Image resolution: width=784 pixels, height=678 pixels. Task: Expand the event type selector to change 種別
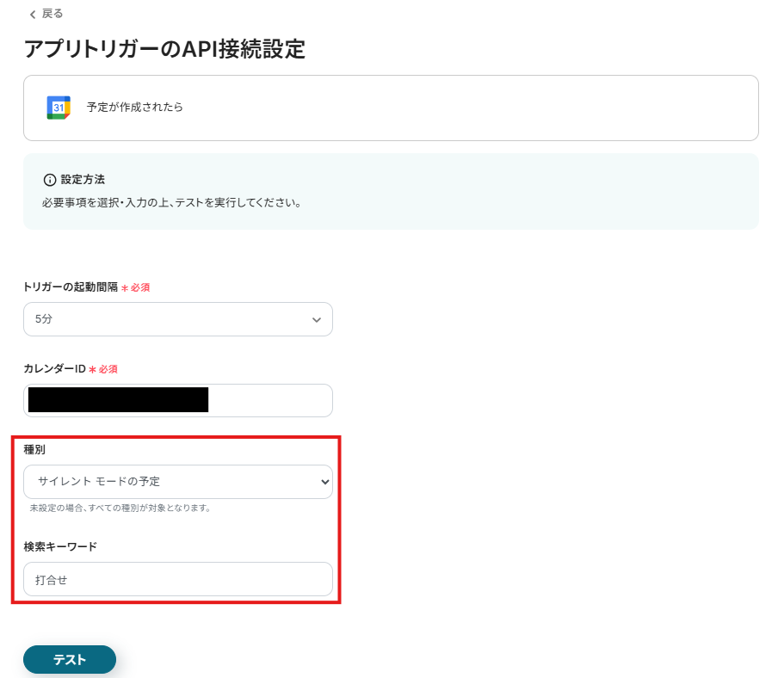coord(177,483)
